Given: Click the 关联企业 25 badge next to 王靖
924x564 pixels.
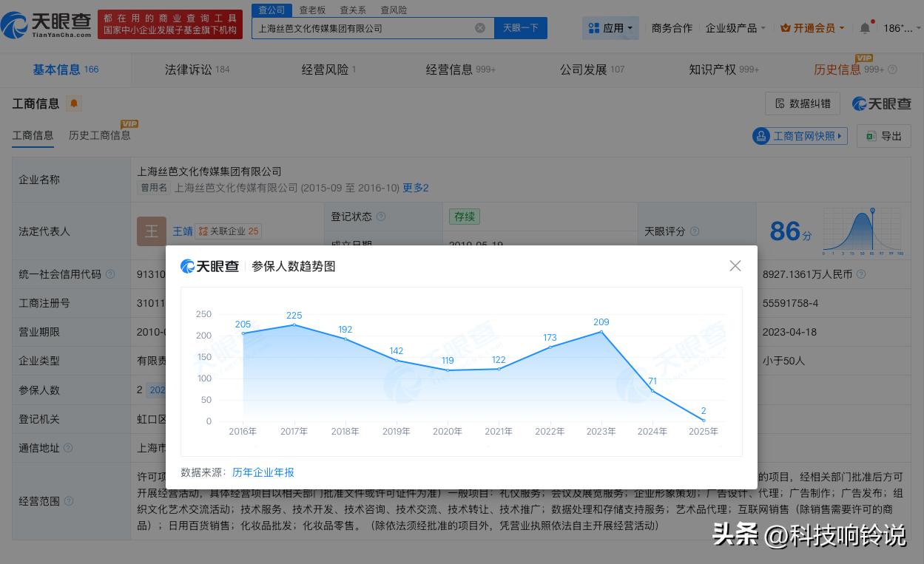Looking at the screenshot, I should pos(229,231).
